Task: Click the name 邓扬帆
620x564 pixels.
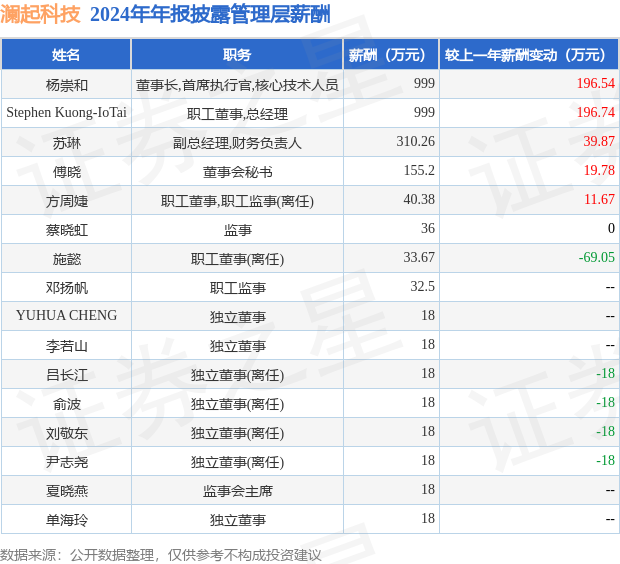Action: click(66, 288)
